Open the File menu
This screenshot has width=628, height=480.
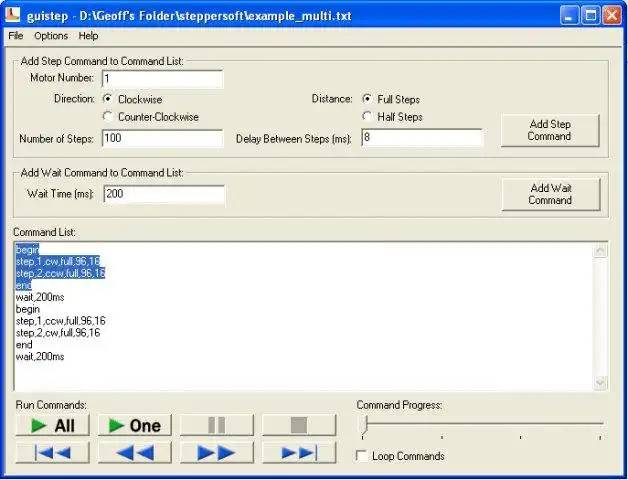coord(16,36)
